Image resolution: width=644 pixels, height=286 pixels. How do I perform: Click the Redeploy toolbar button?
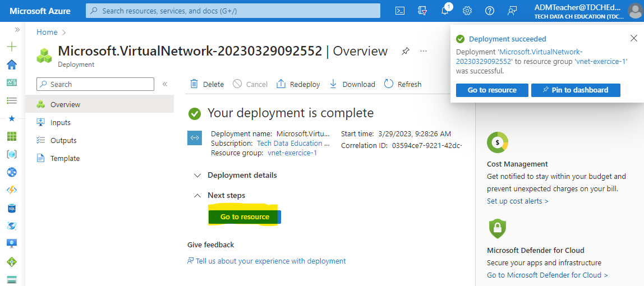tap(298, 84)
